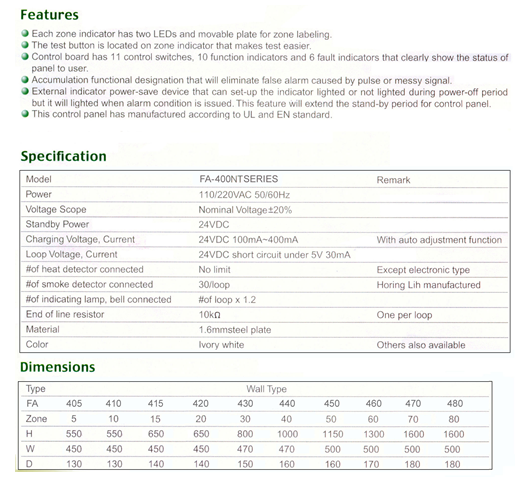This screenshot has height=483, width=526.
Task: Click the green bullet beside Control board feature
Action: coord(25,56)
